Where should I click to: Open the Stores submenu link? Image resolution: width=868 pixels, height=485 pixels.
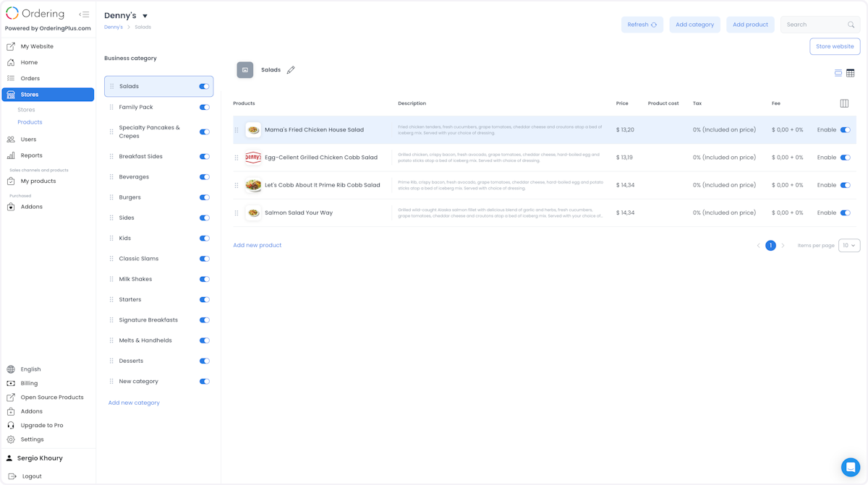26,110
